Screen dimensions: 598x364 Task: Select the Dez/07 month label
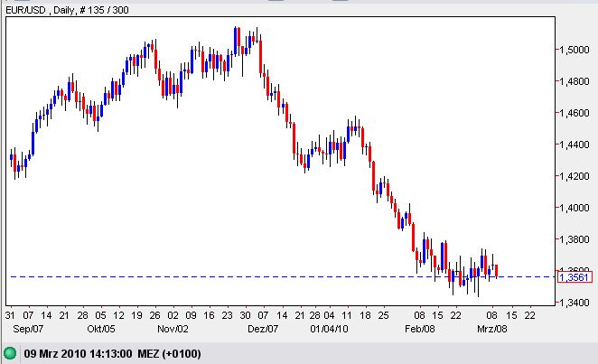263,329
